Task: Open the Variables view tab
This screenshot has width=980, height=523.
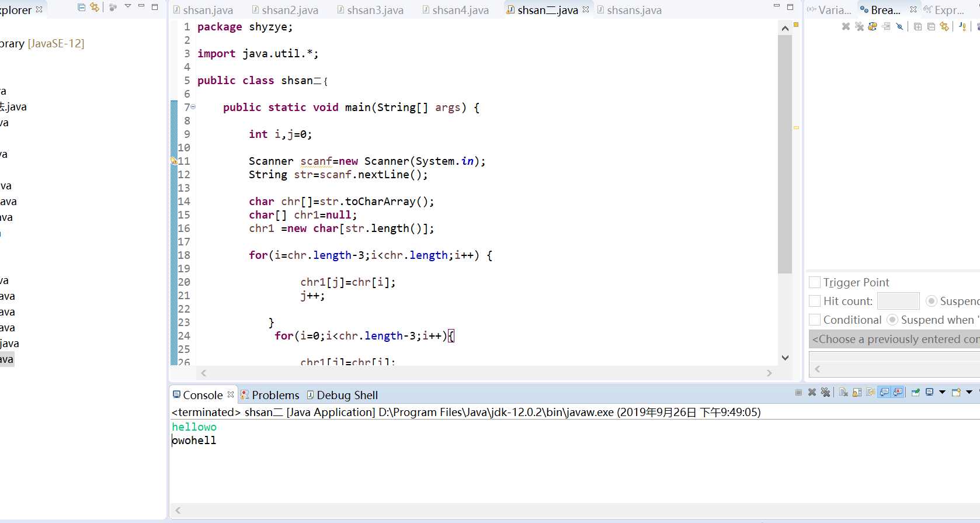Action: (829, 10)
